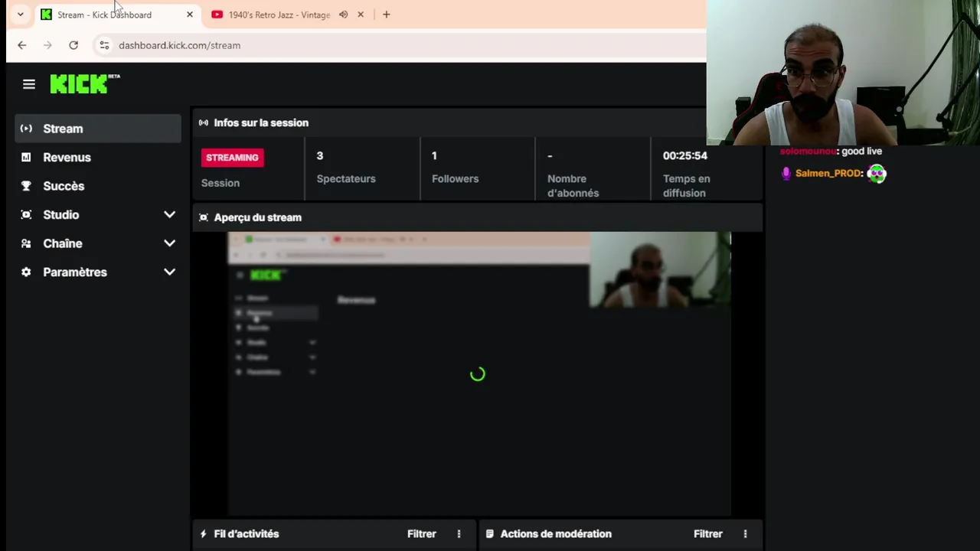Click the Paramètres gear icon
This screenshot has width=980, height=551.
(x=26, y=272)
